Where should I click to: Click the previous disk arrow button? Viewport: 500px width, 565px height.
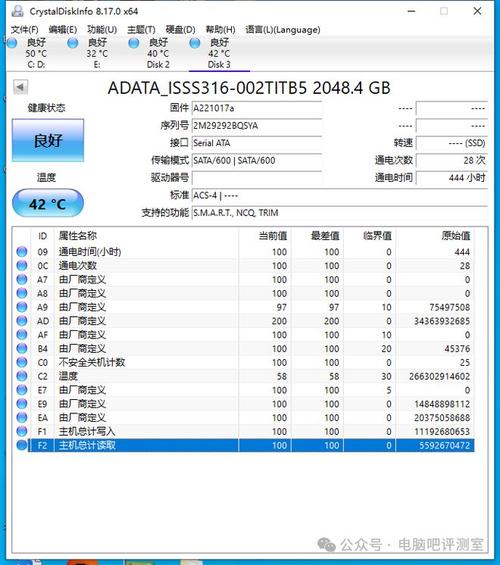(20, 87)
